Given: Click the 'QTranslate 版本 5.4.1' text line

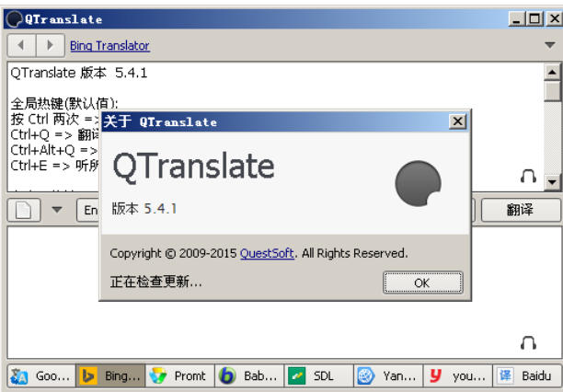Looking at the screenshot, I should click(79, 73).
